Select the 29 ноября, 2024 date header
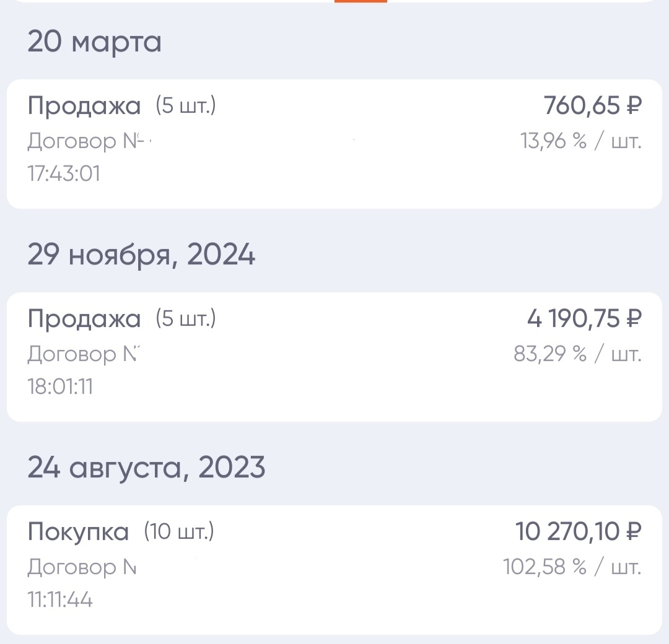Viewport: 669px width, 644px height. coord(142,254)
